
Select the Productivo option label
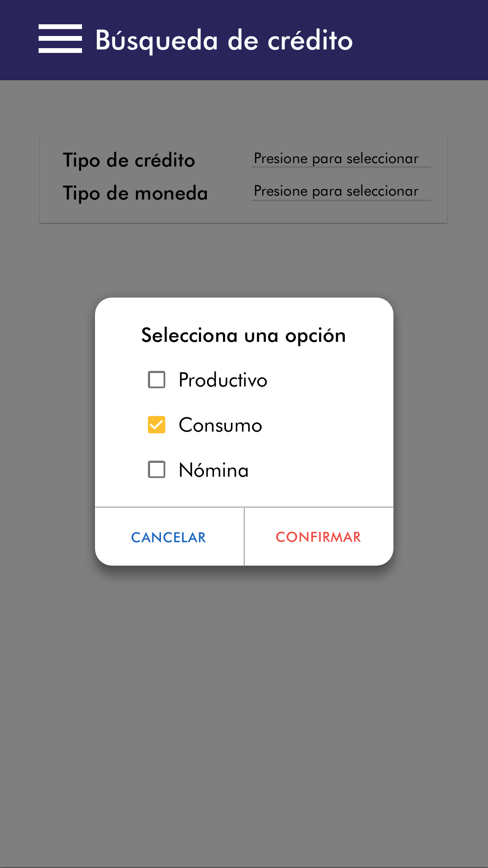tap(223, 380)
